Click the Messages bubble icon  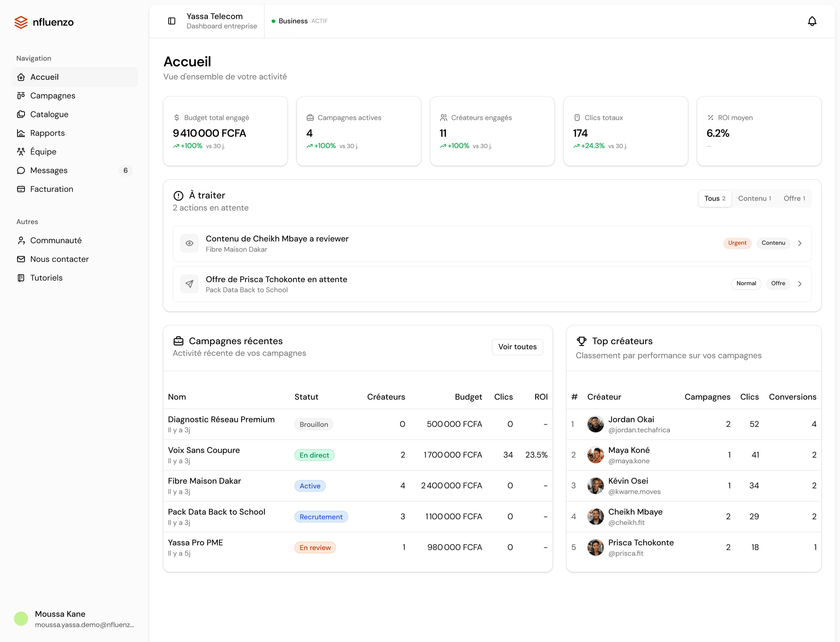coord(21,171)
